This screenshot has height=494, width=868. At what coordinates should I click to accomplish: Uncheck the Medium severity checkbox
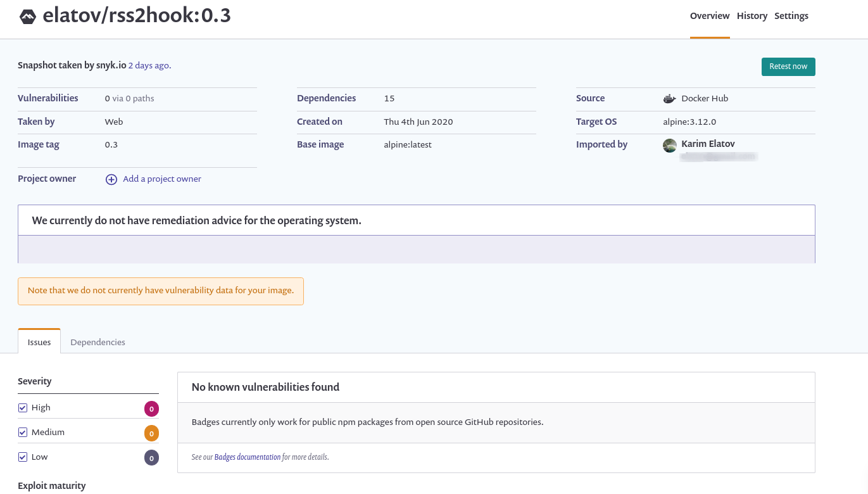pyautogui.click(x=23, y=433)
